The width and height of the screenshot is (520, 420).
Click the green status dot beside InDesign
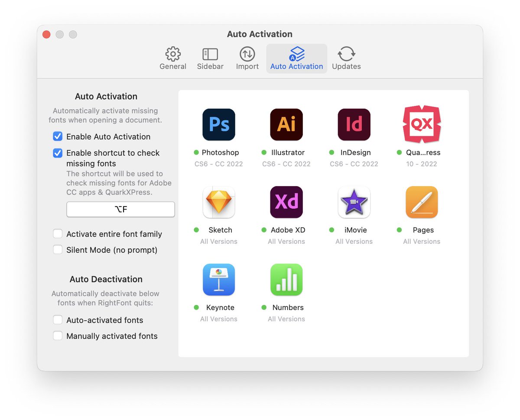coord(331,152)
